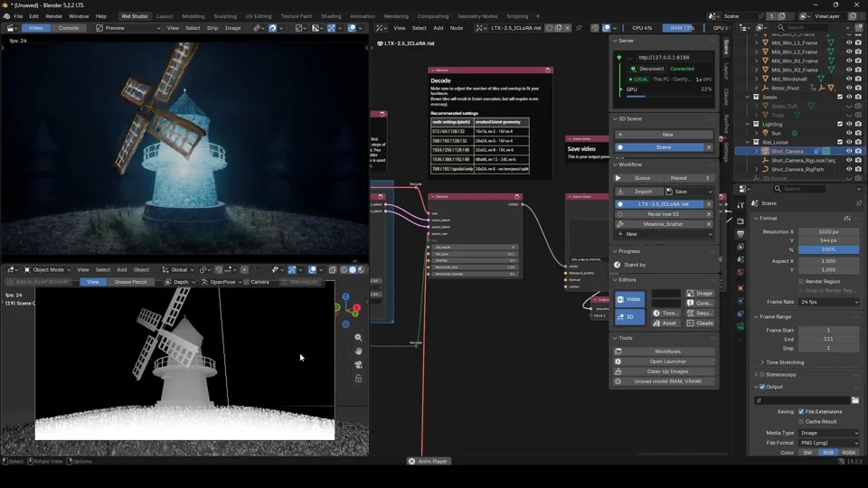Hide Sun in viewport via eye icon
This screenshot has height=488, width=868.
(x=849, y=134)
